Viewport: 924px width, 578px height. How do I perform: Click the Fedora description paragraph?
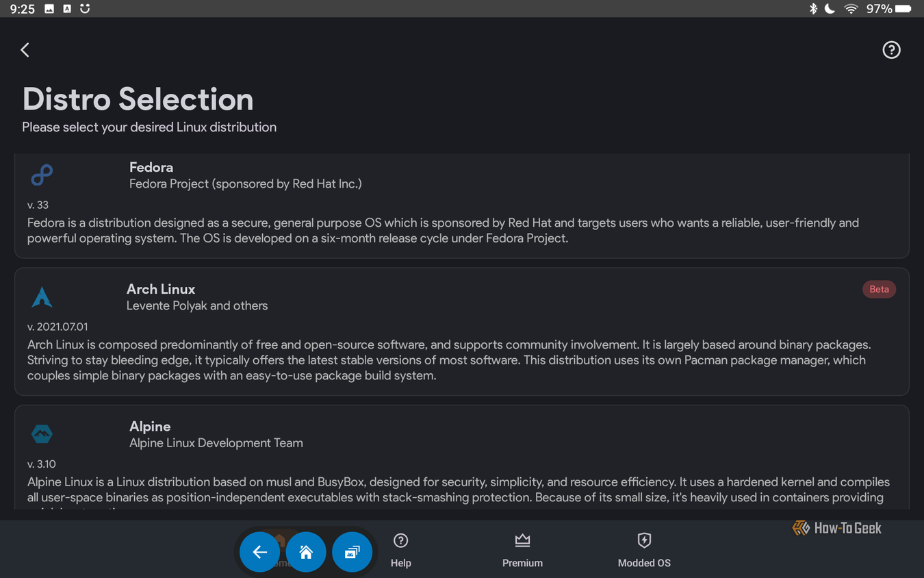[443, 231]
